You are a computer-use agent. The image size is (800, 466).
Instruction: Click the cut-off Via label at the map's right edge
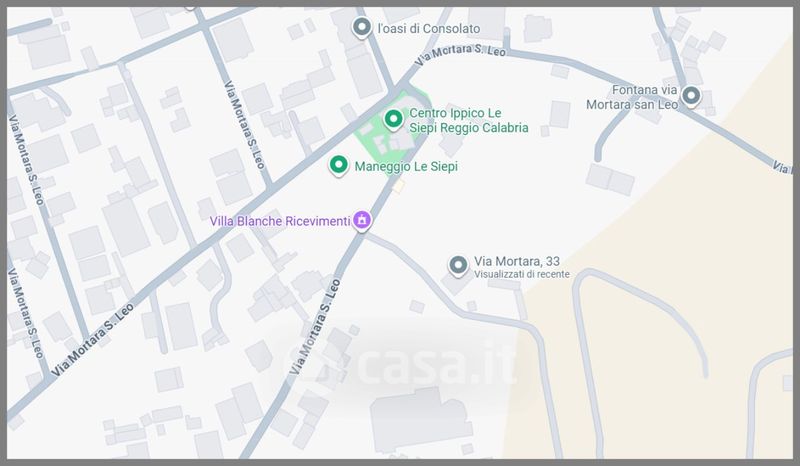click(782, 166)
